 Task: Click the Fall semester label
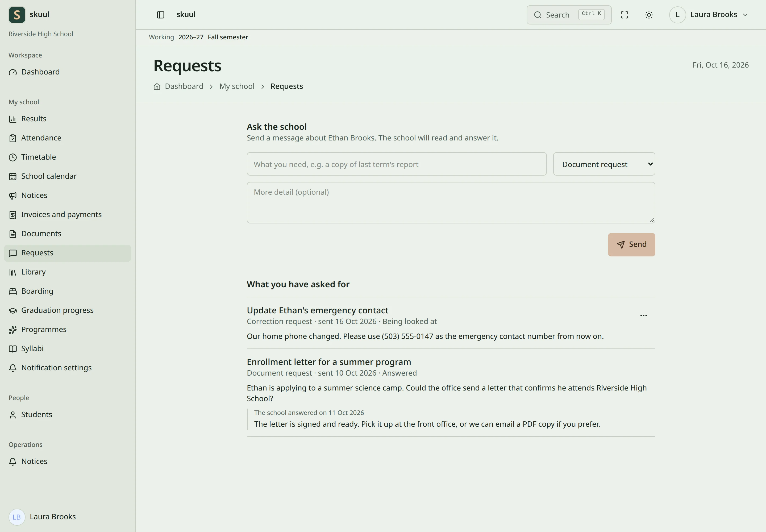click(x=228, y=37)
